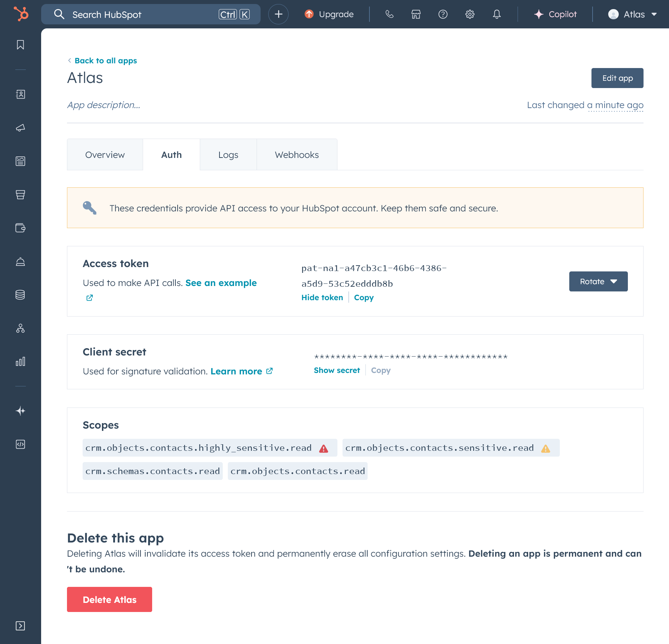669x644 pixels.
Task: Switch to the Logs tab
Action: pyautogui.click(x=228, y=155)
